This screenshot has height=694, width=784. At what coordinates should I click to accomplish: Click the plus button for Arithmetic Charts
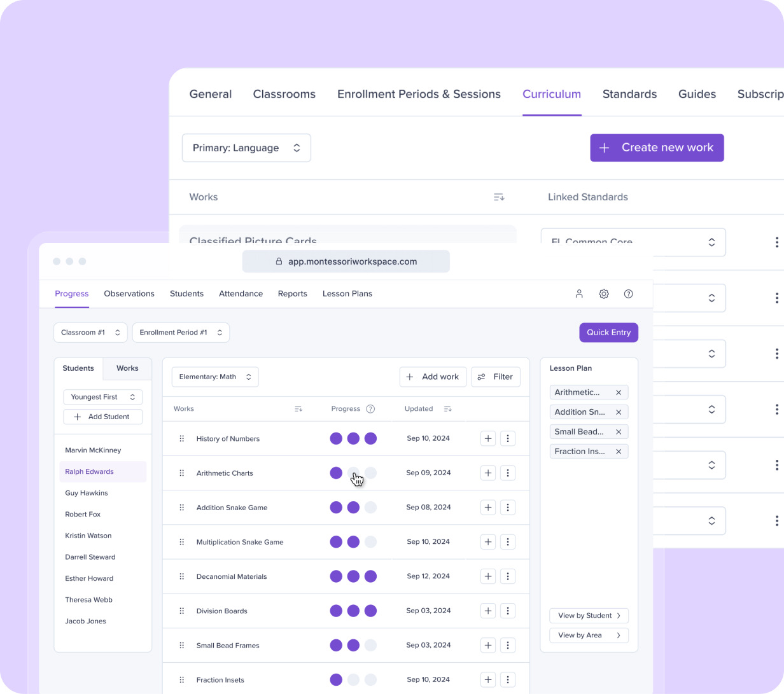[x=488, y=473]
